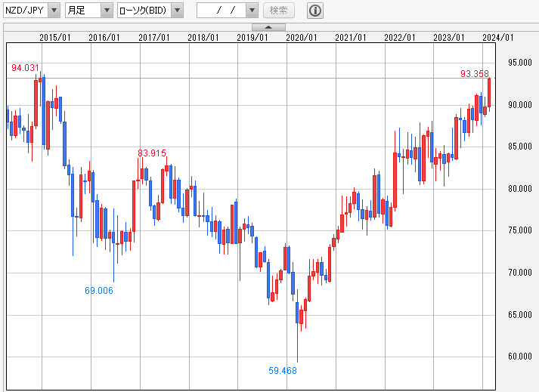Click the 60.000 price axis label
Viewport: 539px width, 392px height.
(520, 357)
